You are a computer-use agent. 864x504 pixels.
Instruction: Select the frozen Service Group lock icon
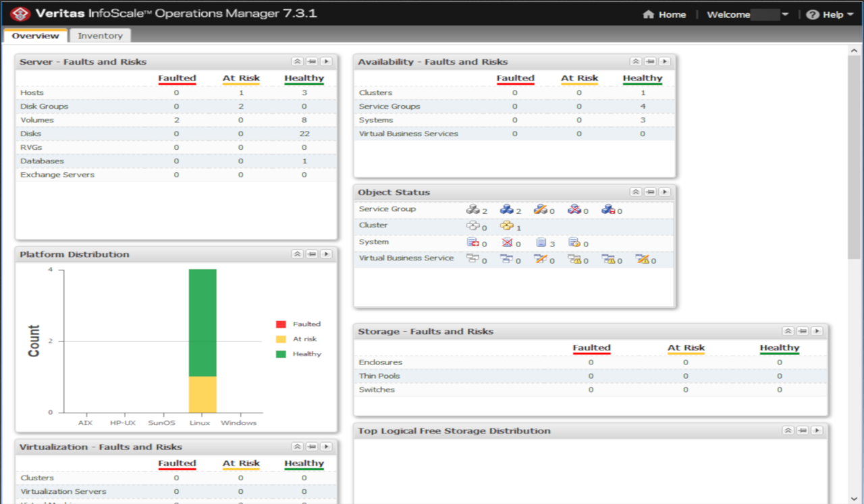[x=609, y=209]
